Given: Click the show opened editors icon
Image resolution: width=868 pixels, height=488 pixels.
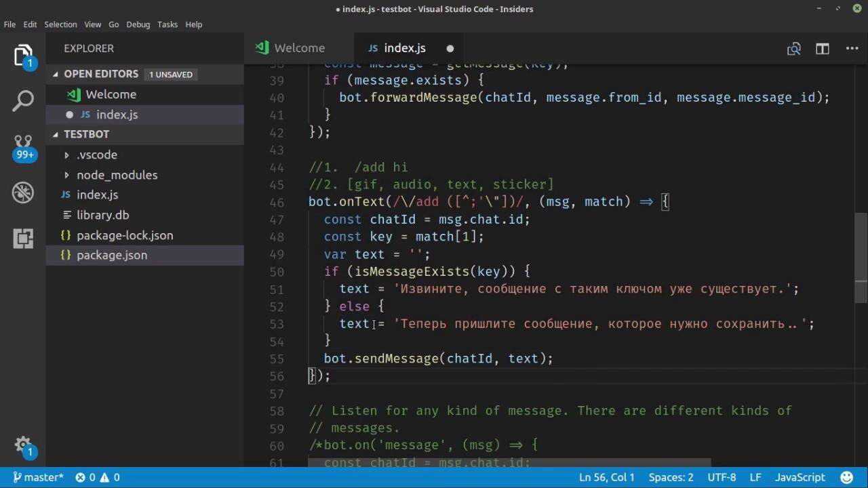Looking at the screenshot, I should (793, 49).
